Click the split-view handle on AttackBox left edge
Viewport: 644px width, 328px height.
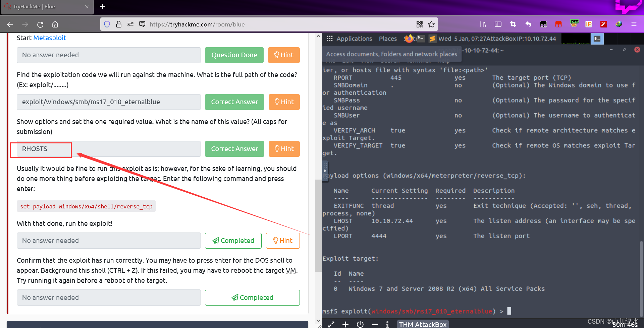[325, 171]
